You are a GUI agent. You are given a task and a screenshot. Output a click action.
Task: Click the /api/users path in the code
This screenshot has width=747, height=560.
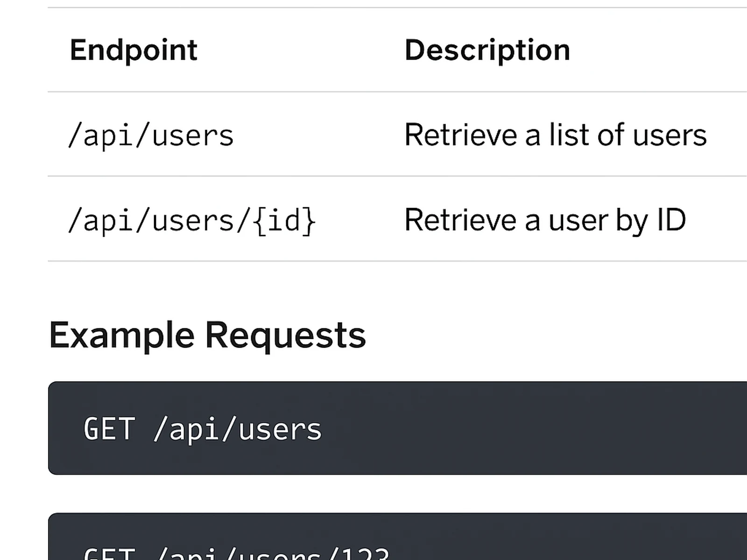pos(238,428)
